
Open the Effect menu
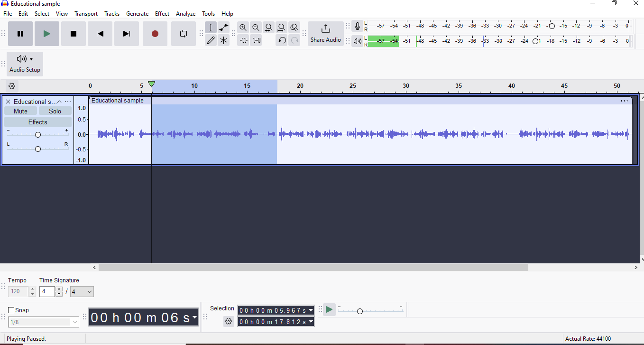pyautogui.click(x=162, y=14)
